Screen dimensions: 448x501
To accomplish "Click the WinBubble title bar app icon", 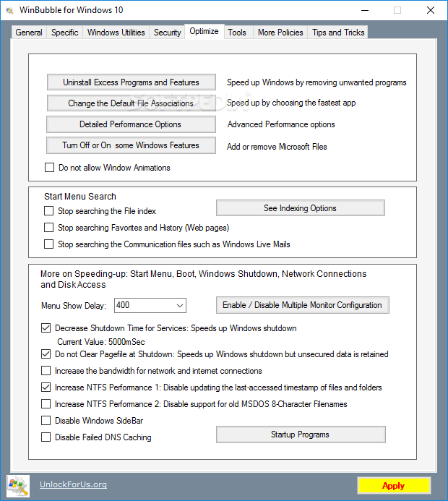I will [x=10, y=11].
